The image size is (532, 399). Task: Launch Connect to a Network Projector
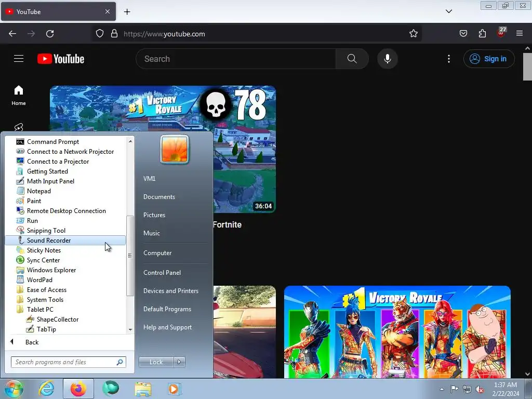pyautogui.click(x=65, y=151)
